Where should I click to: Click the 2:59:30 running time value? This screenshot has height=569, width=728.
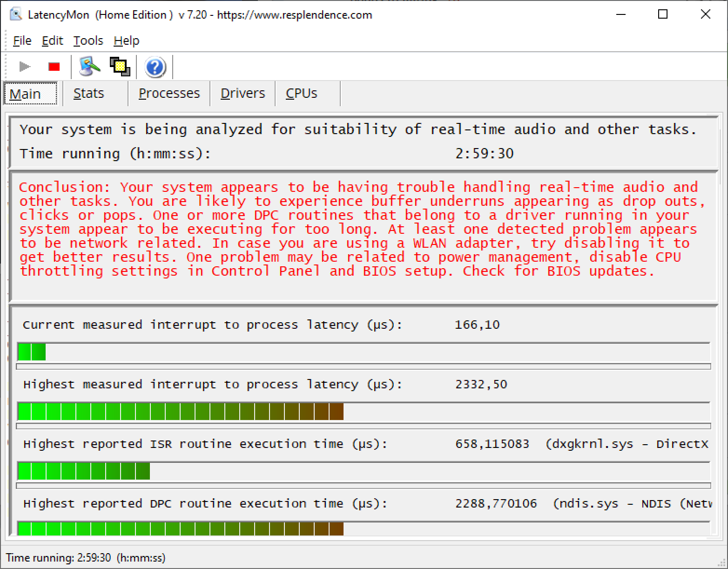pos(485,154)
